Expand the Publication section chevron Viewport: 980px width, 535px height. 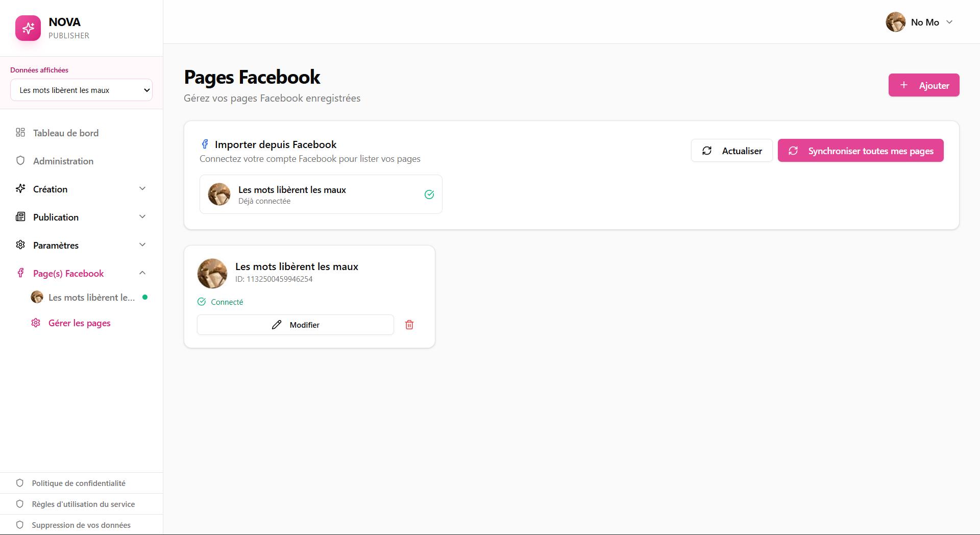142,216
